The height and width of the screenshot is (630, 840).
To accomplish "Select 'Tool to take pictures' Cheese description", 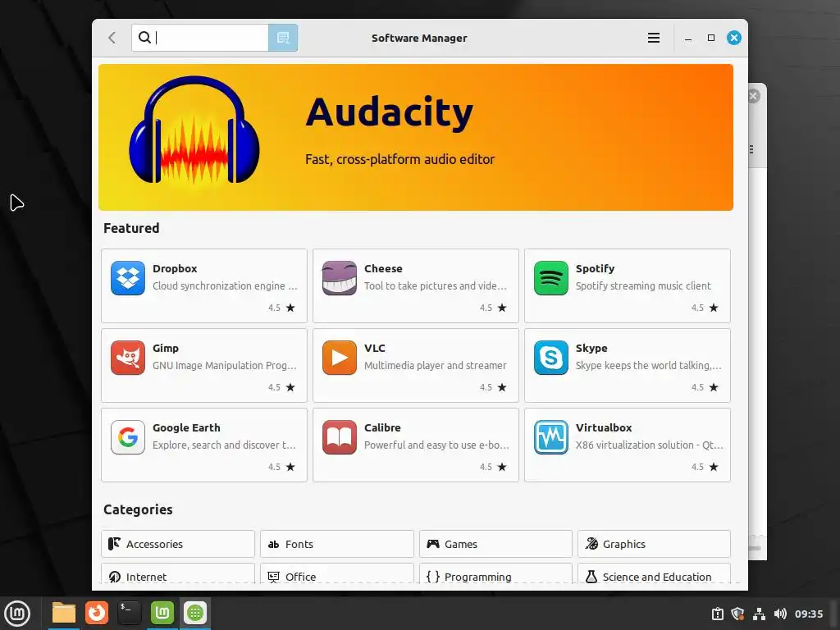I will tap(436, 286).
